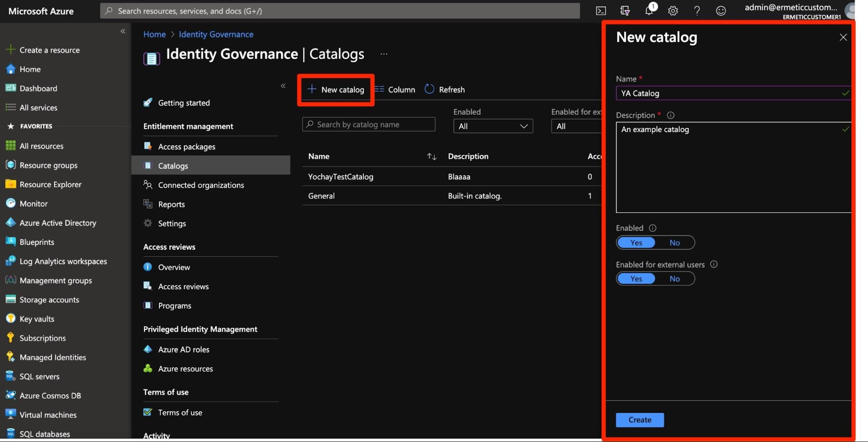Click Create to save the catalog
This screenshot has height=442, width=868.
click(x=640, y=420)
